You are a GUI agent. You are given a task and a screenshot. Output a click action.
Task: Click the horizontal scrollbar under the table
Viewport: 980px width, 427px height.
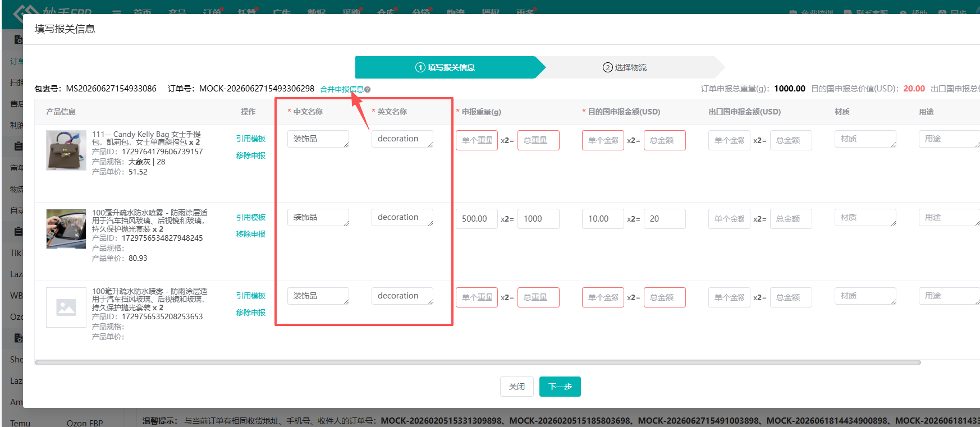click(x=478, y=362)
